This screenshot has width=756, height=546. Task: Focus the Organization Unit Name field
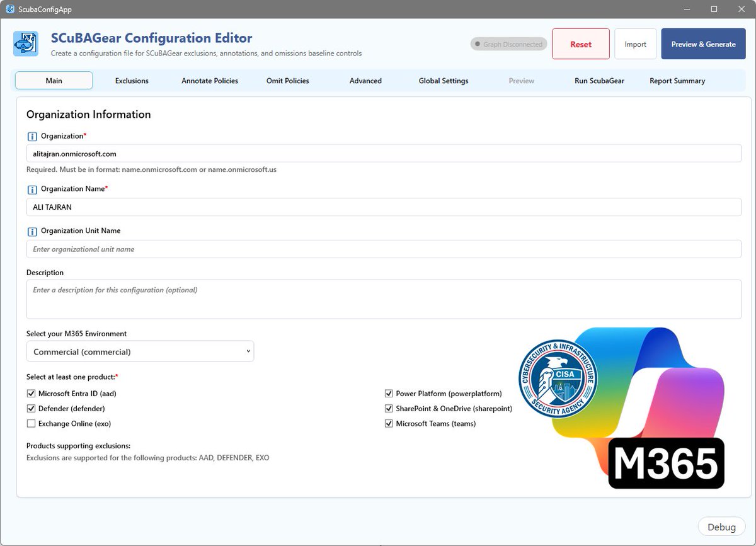click(384, 249)
